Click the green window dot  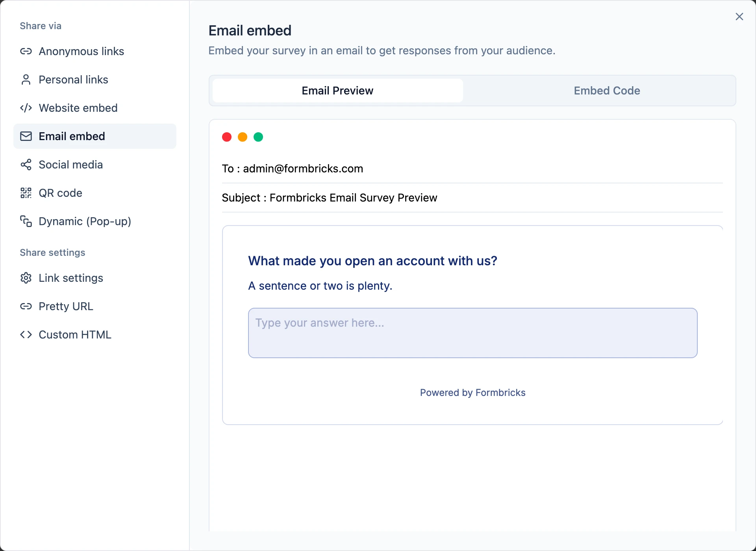[258, 137]
